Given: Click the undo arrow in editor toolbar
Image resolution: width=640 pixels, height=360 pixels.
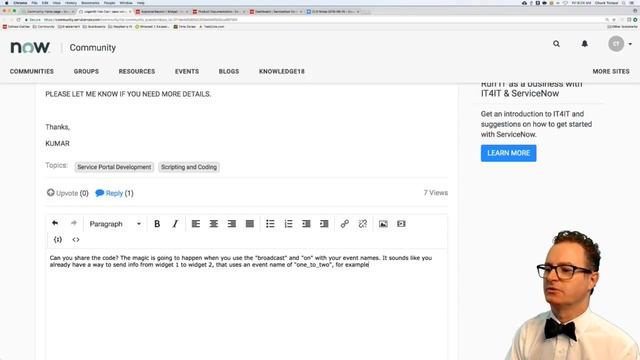Looking at the screenshot, I should 55,223.
